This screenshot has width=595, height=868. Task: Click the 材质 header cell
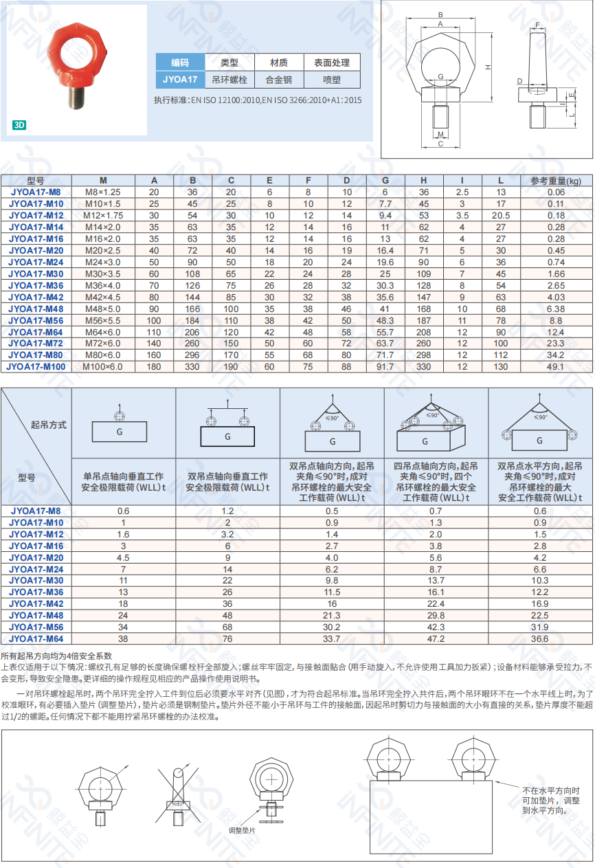point(279,63)
